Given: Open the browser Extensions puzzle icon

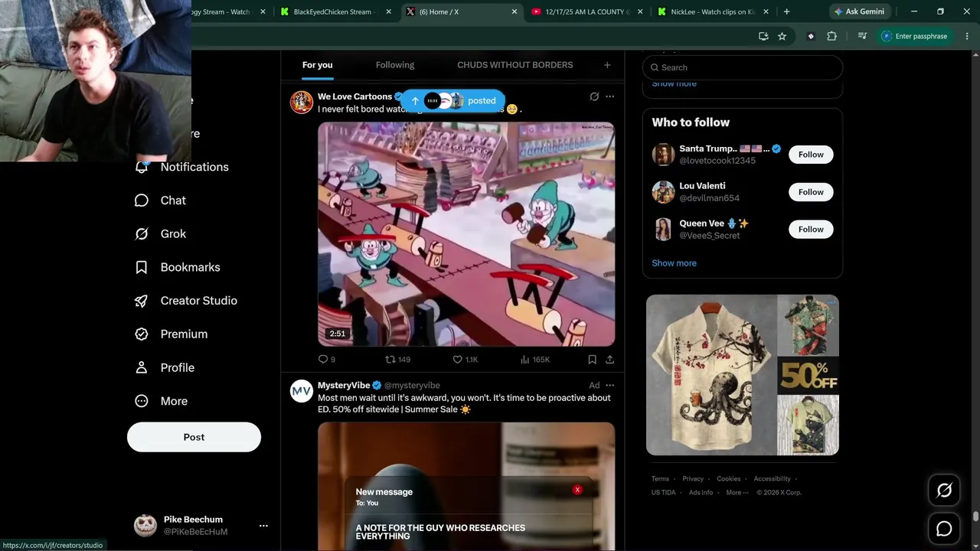Looking at the screenshot, I should 832,36.
